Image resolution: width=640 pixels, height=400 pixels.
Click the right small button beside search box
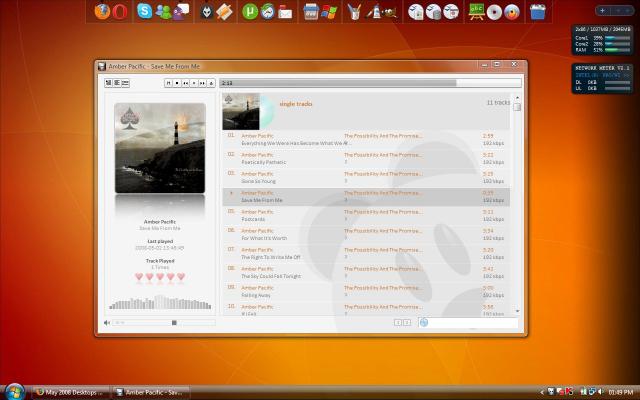click(x=407, y=322)
